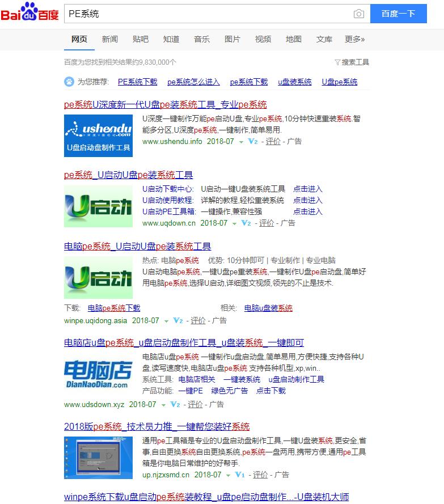Click V2 badge of www.uqdown.cn result
This screenshot has height=504, width=444.
point(246,223)
